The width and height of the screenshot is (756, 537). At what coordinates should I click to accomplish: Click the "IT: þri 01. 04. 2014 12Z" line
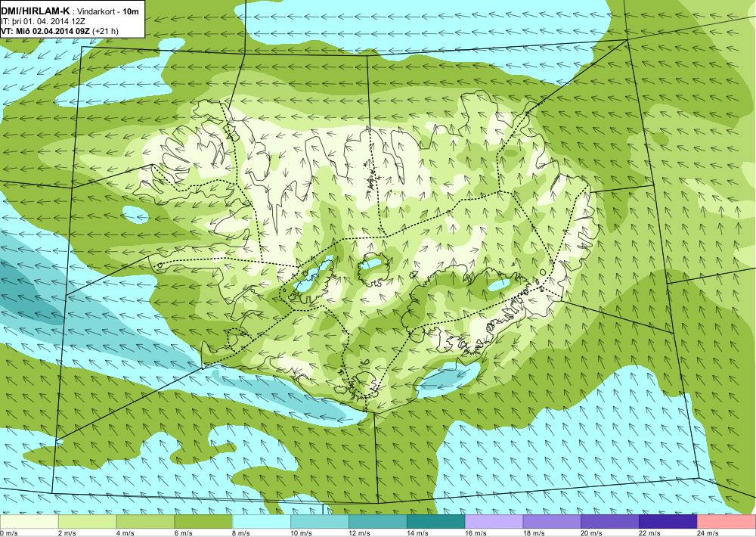44,21
